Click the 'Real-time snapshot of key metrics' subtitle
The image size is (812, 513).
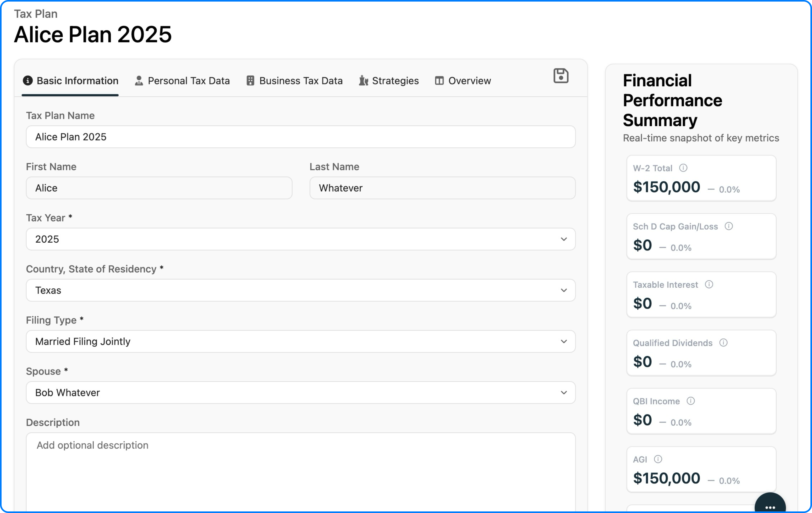(701, 138)
